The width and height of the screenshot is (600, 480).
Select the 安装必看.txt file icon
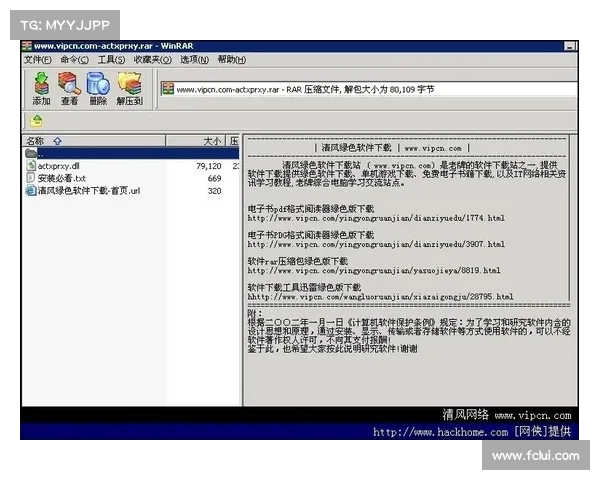click(31, 178)
